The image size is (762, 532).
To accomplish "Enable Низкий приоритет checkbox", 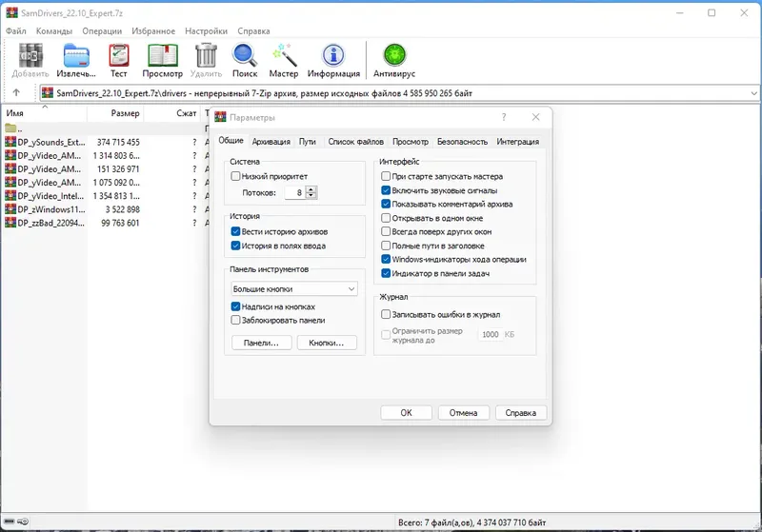I will 235,176.
